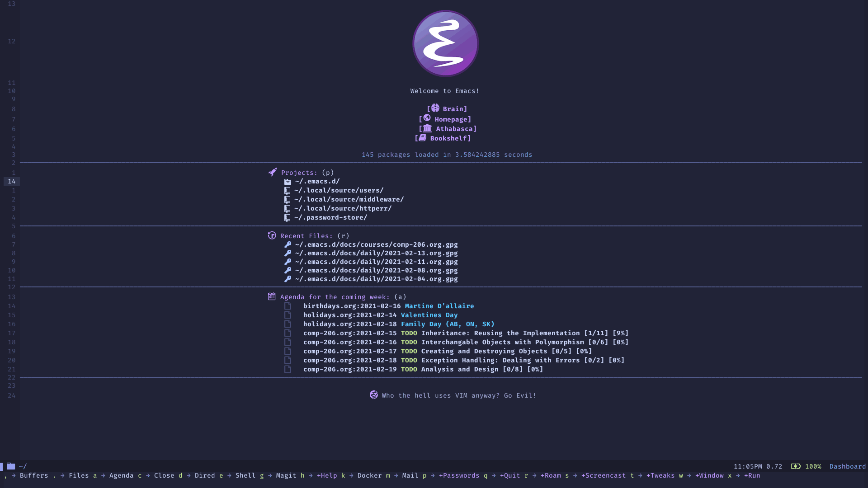Toggle TODO Analysis and Design checkbox
Viewport: 868px width, 488px height.
(288, 369)
